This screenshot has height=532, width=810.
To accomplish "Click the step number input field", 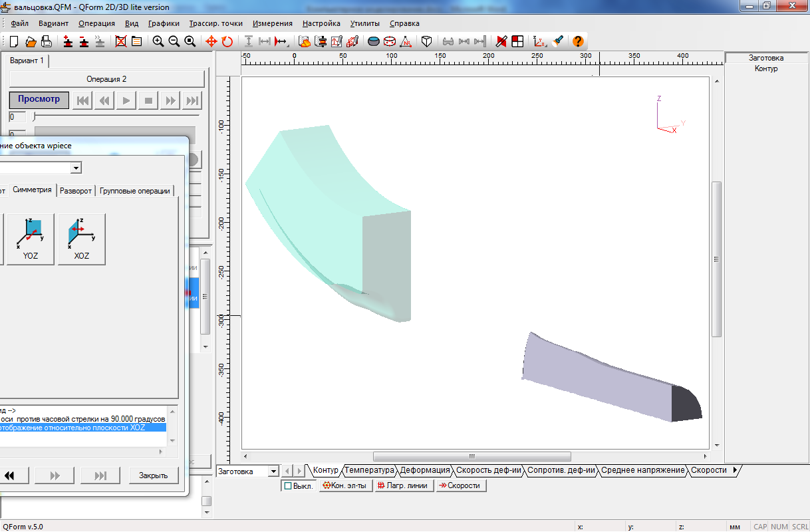I will 17,117.
